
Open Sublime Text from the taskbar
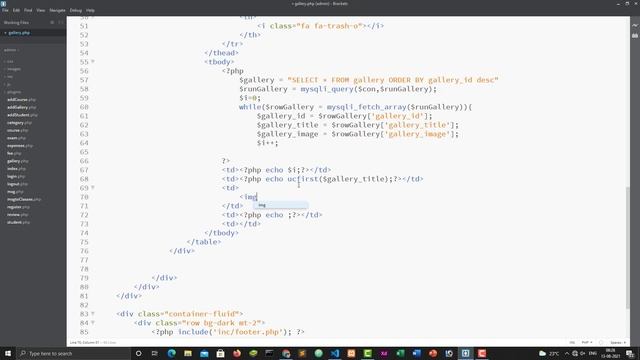(302, 353)
